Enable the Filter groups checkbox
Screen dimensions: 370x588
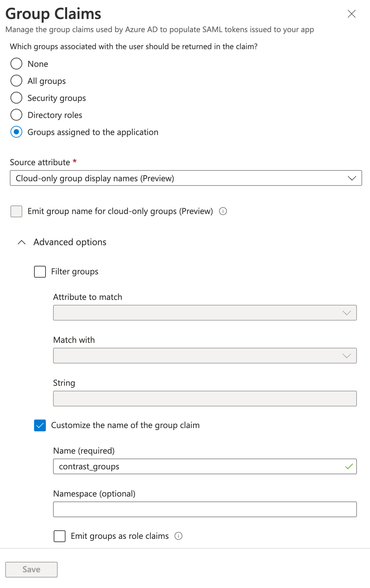click(x=40, y=271)
